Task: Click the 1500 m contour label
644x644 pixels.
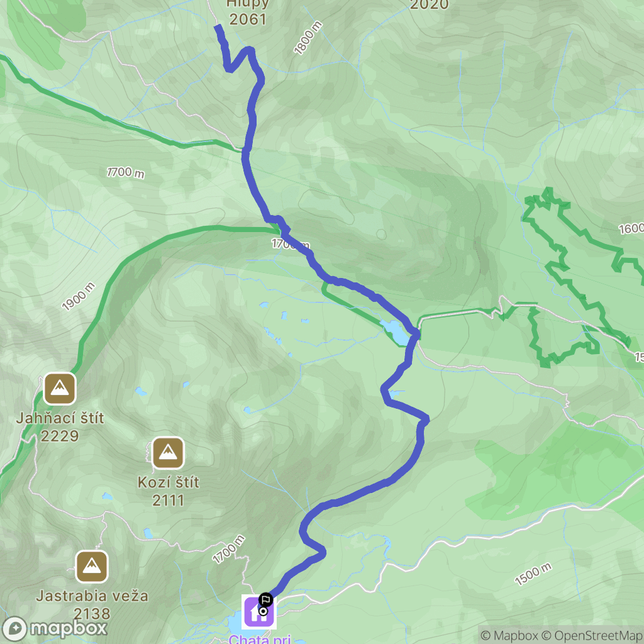Action: click(x=533, y=574)
